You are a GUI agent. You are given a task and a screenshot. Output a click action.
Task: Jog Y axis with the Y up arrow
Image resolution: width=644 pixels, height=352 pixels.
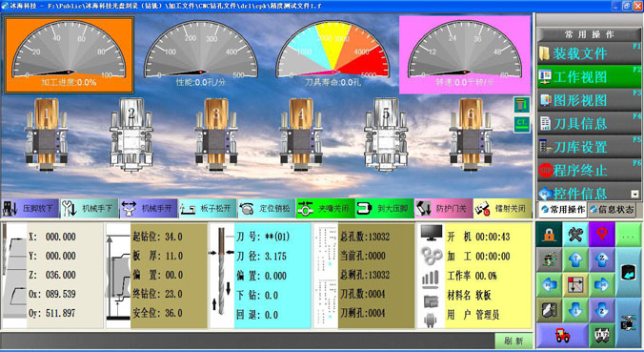pyautogui.click(x=575, y=259)
